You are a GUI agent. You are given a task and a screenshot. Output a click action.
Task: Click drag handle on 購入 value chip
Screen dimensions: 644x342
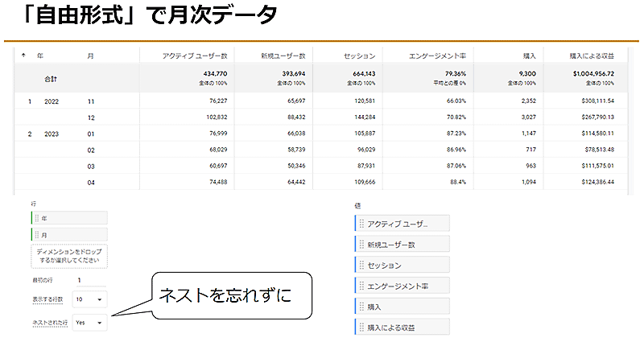[361, 307]
